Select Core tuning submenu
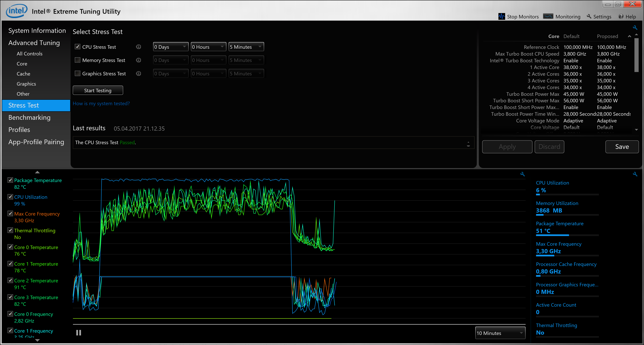 22,64
